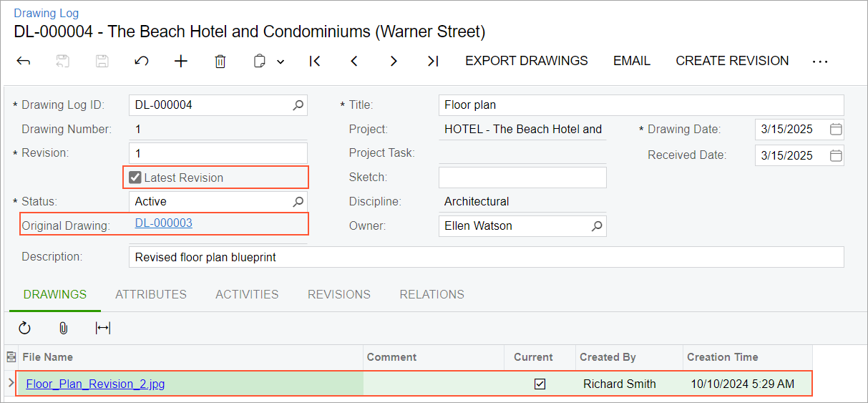
Task: Refresh the drawings grid
Action: 25,328
